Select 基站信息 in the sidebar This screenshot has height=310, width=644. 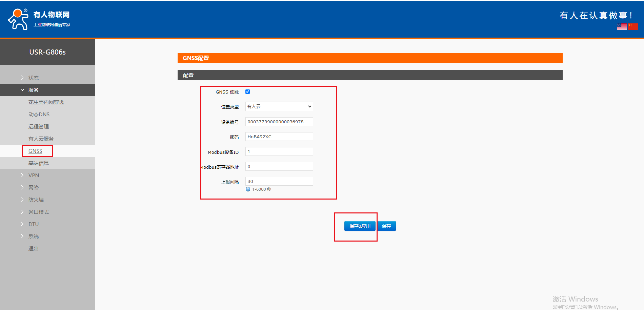[39, 163]
